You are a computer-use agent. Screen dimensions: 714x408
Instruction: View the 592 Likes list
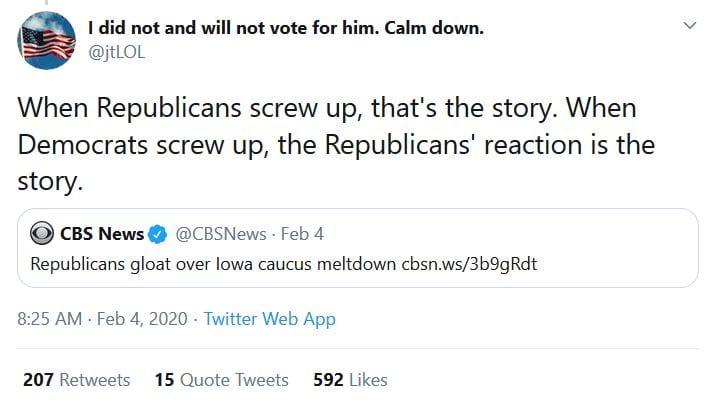[x=350, y=380]
